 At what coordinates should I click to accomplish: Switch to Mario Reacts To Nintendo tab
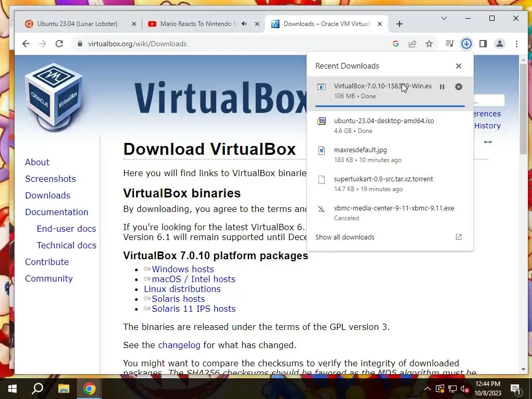(198, 24)
